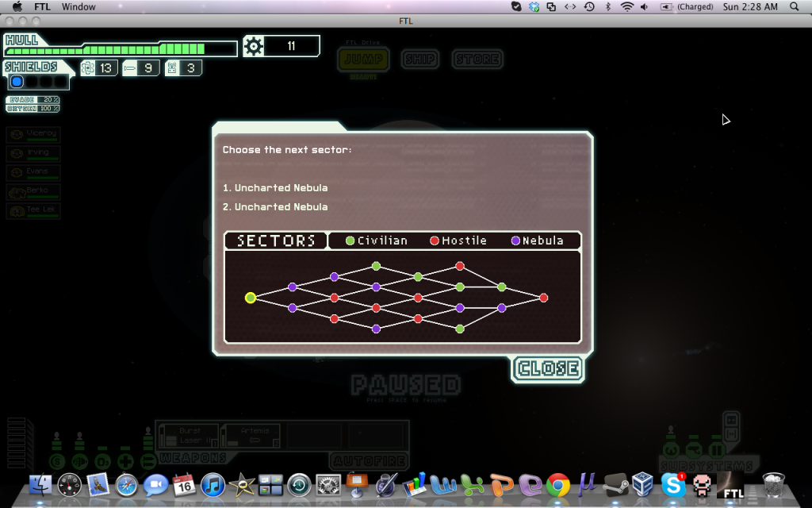Choose option 1 Uncharted Nebula
The width and height of the screenshot is (812, 508).
pyautogui.click(x=275, y=187)
